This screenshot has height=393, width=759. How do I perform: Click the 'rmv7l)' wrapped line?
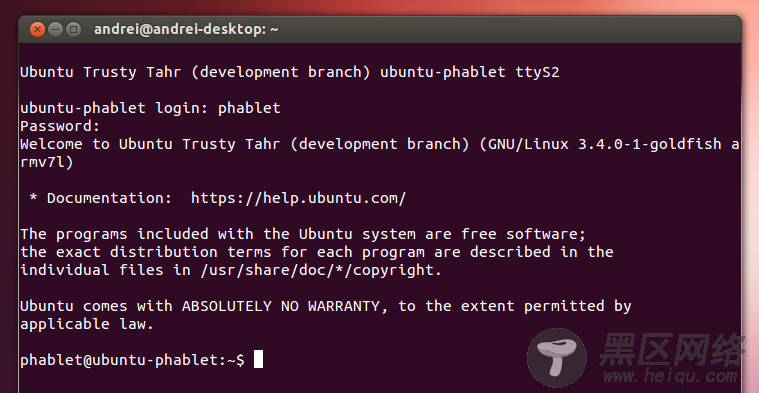(46, 163)
